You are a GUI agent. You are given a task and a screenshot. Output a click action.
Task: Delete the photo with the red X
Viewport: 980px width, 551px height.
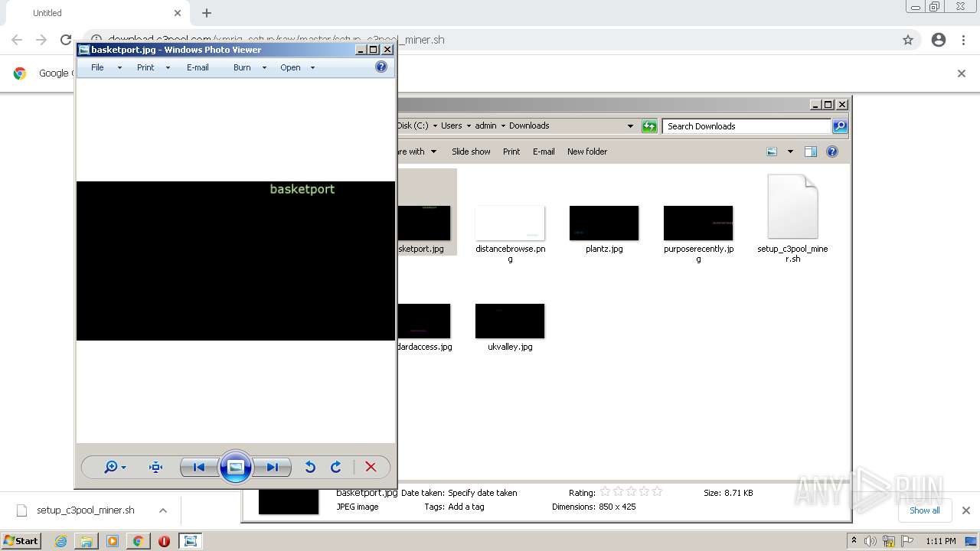coord(371,467)
